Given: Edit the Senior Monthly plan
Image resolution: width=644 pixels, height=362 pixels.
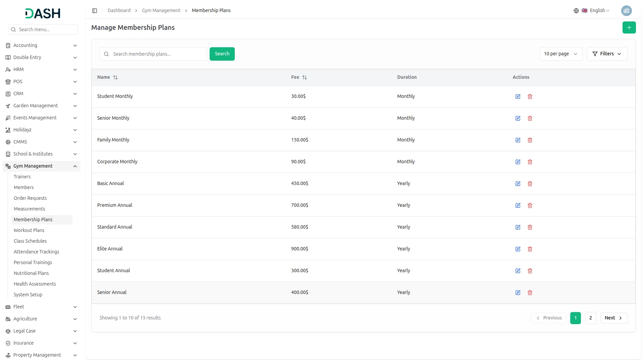Looking at the screenshot, I should (x=518, y=118).
